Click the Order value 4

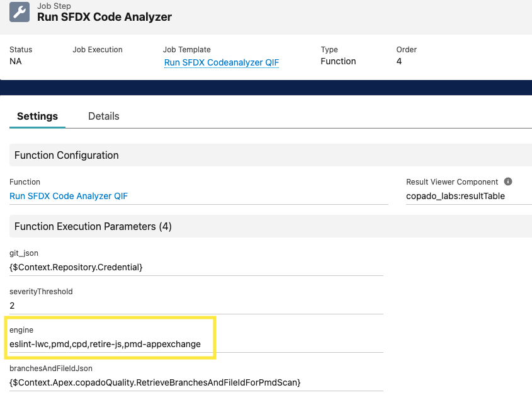coord(399,62)
